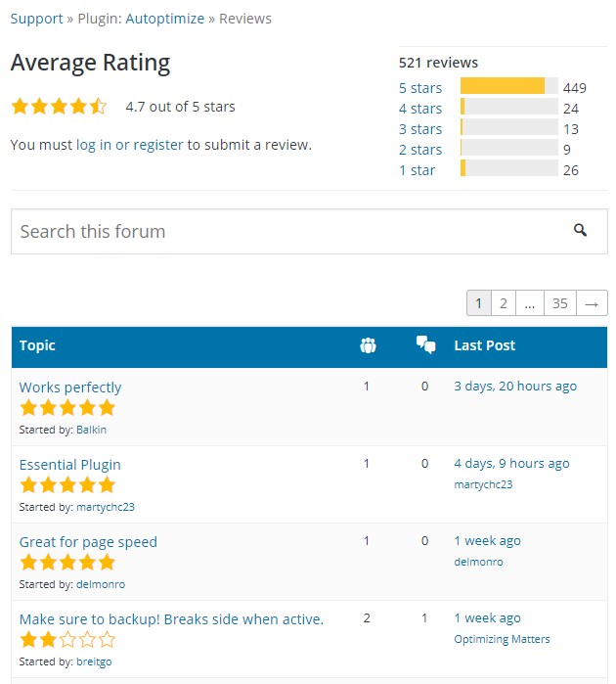The width and height of the screenshot is (616, 684).
Task: Click the 1 star rating bar
Action: [x=509, y=168]
